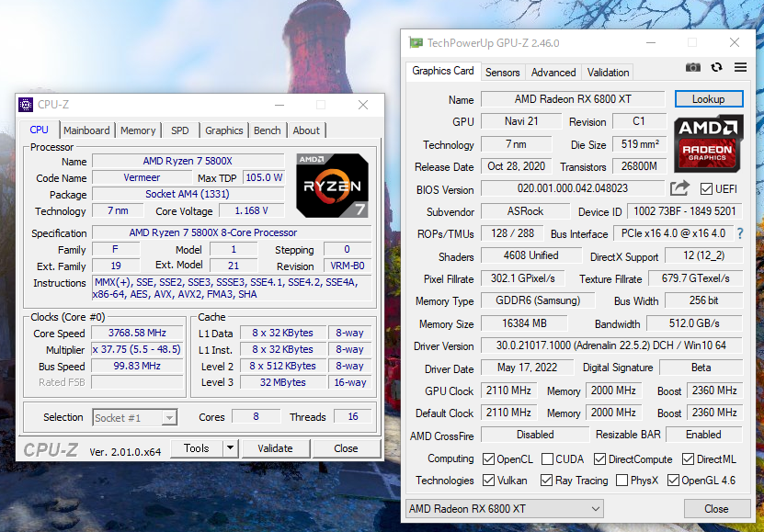Click the Ryzen 7 processor logo
This screenshot has height=532, width=764.
tap(332, 186)
